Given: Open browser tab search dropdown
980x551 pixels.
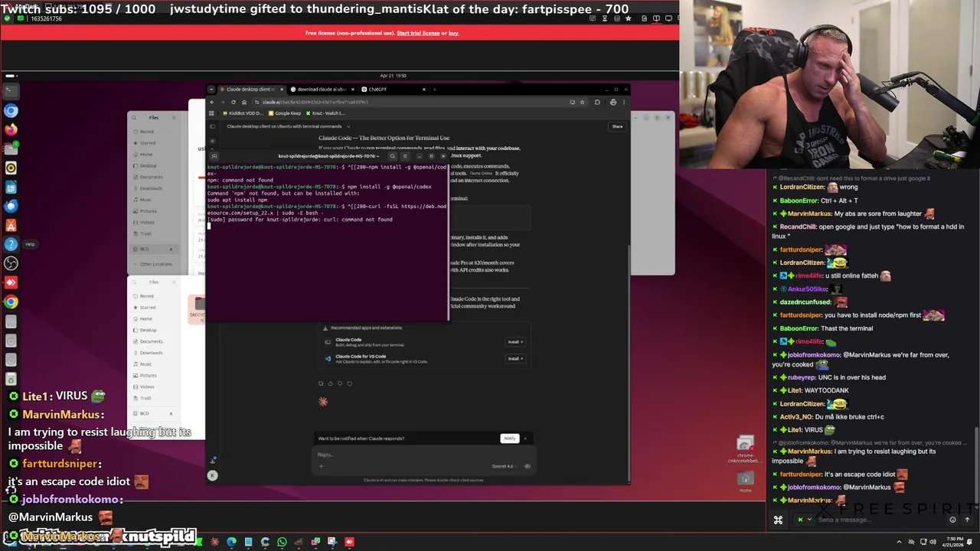Looking at the screenshot, I should pyautogui.click(x=211, y=90).
